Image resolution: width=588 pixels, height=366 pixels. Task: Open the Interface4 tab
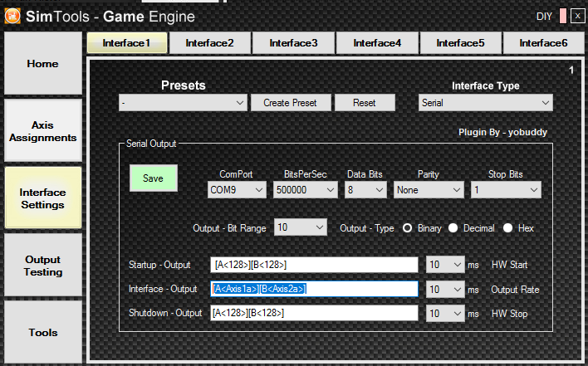(x=377, y=42)
